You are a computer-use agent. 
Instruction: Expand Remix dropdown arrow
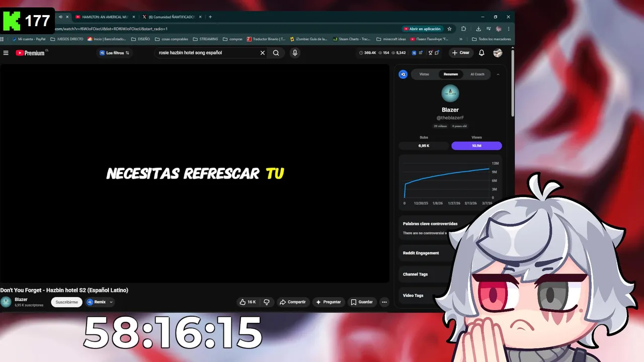tap(111, 302)
